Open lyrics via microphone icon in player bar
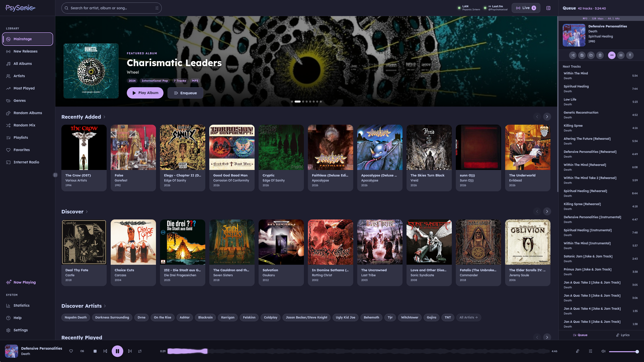 [578, 351]
